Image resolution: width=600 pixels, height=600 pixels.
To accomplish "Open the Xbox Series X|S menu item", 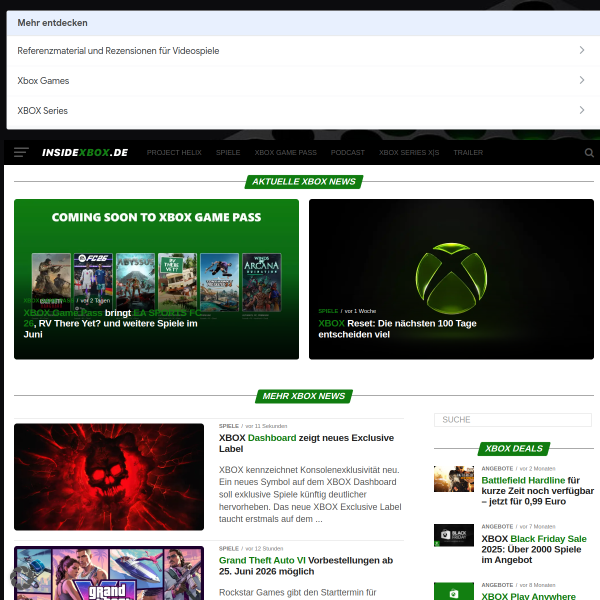I will tap(409, 152).
